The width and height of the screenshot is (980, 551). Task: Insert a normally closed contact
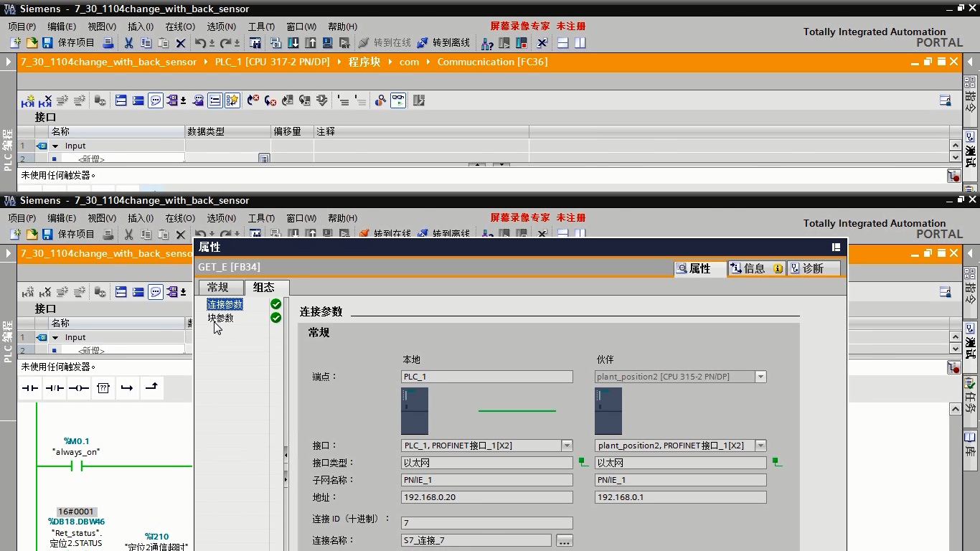tap(55, 388)
